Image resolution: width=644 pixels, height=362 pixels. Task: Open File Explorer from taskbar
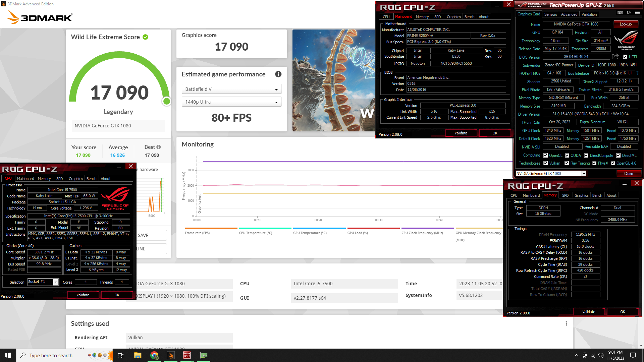tap(138, 355)
